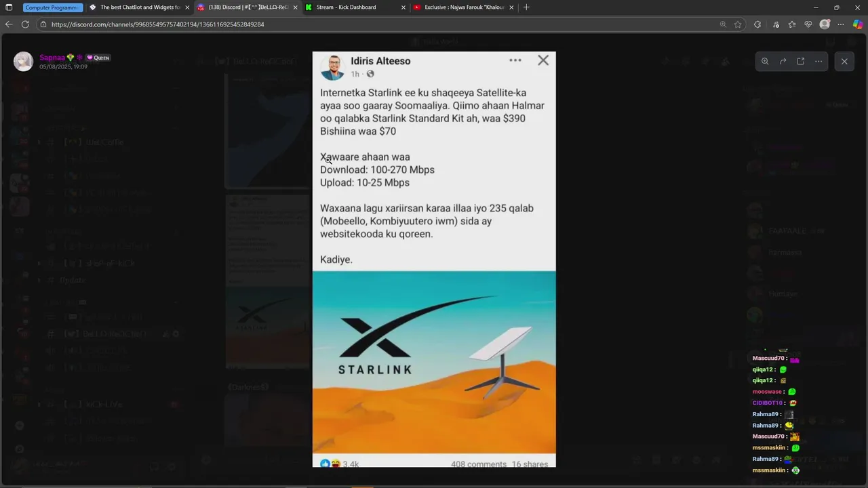Switch to the Computer Programm... tab
The image size is (868, 488).
pos(53,7)
